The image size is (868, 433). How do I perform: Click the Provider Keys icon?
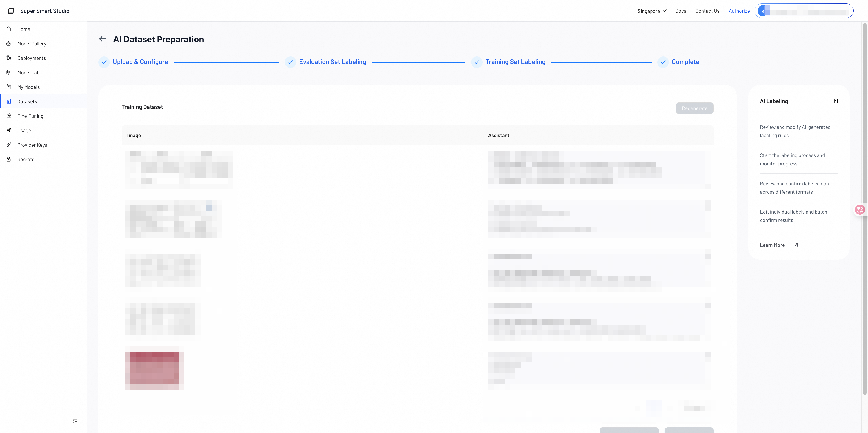[x=9, y=145]
